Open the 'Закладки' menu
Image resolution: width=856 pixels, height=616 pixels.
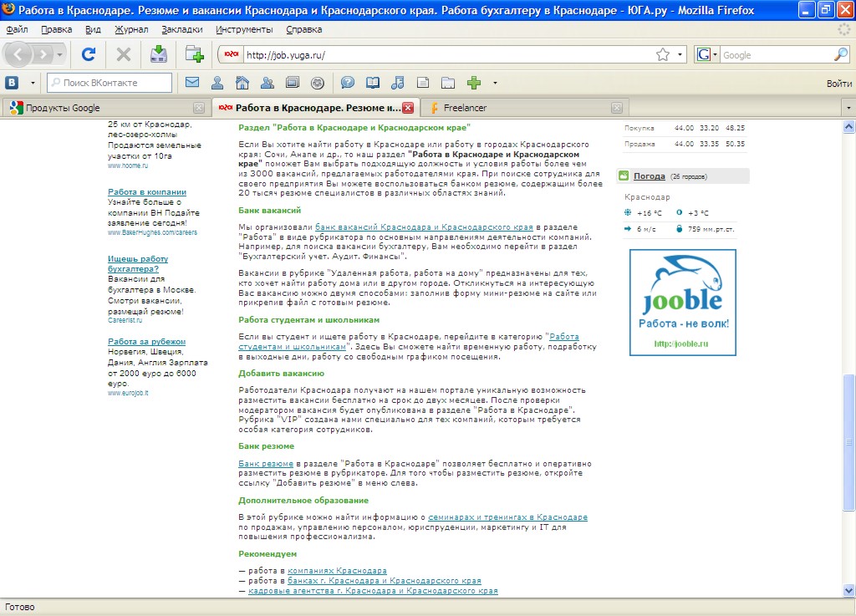[181, 29]
